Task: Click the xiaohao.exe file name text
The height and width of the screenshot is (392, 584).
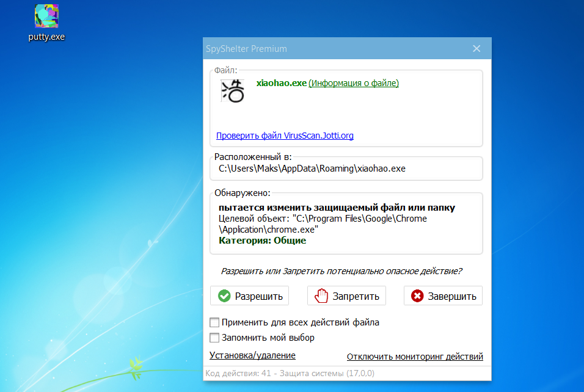Action: pos(282,83)
